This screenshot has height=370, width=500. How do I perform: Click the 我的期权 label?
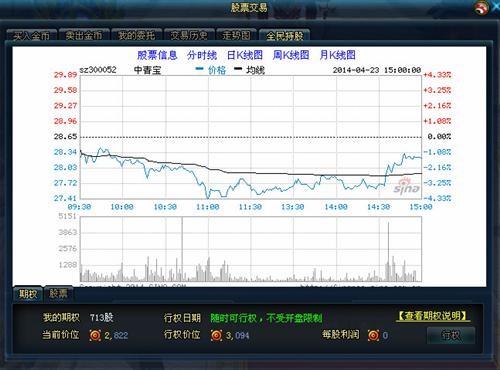tap(61, 317)
